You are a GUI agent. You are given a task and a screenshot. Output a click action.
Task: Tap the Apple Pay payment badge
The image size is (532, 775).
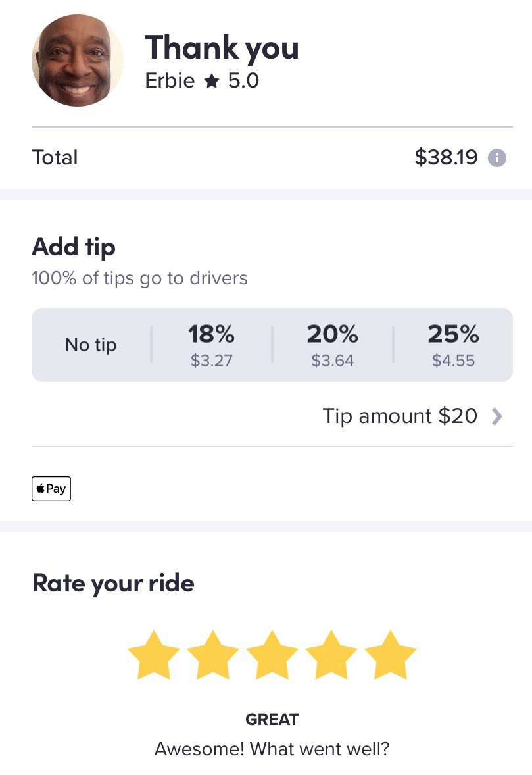pos(51,489)
